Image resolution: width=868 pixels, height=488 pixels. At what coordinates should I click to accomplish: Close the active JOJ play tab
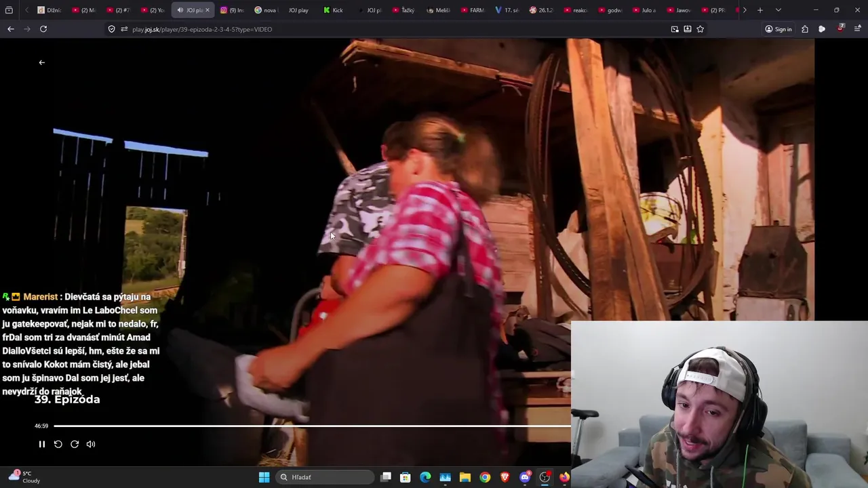(x=208, y=10)
